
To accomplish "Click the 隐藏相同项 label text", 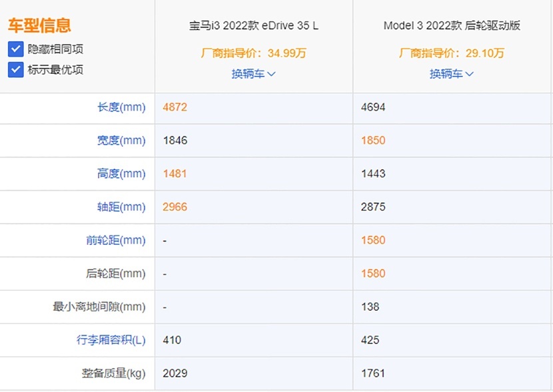I will pos(55,49).
